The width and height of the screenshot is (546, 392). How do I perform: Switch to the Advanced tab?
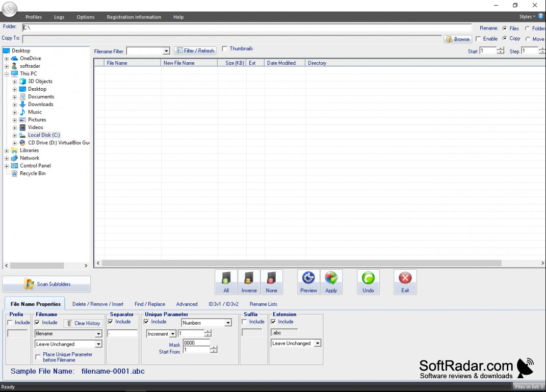click(x=187, y=304)
